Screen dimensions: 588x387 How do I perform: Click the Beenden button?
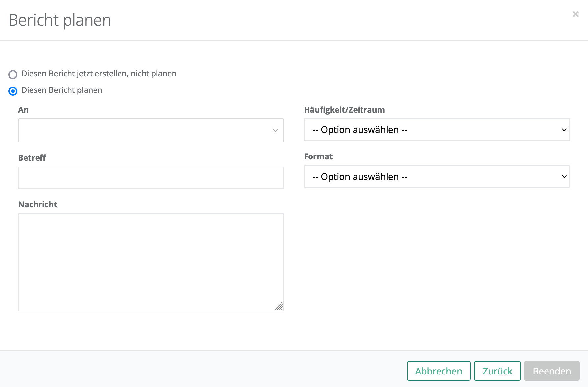(552, 371)
